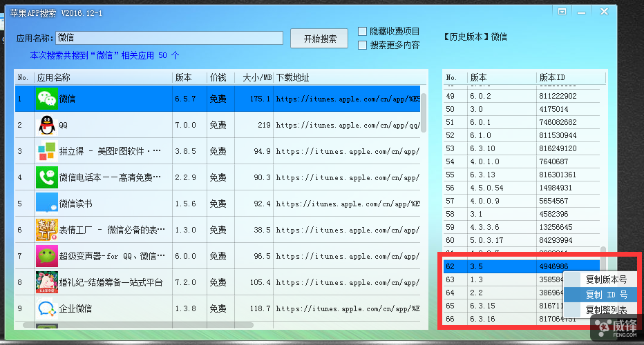Click the 拼立得 colorful squares icon
The height and width of the screenshot is (345, 644).
pyautogui.click(x=46, y=151)
